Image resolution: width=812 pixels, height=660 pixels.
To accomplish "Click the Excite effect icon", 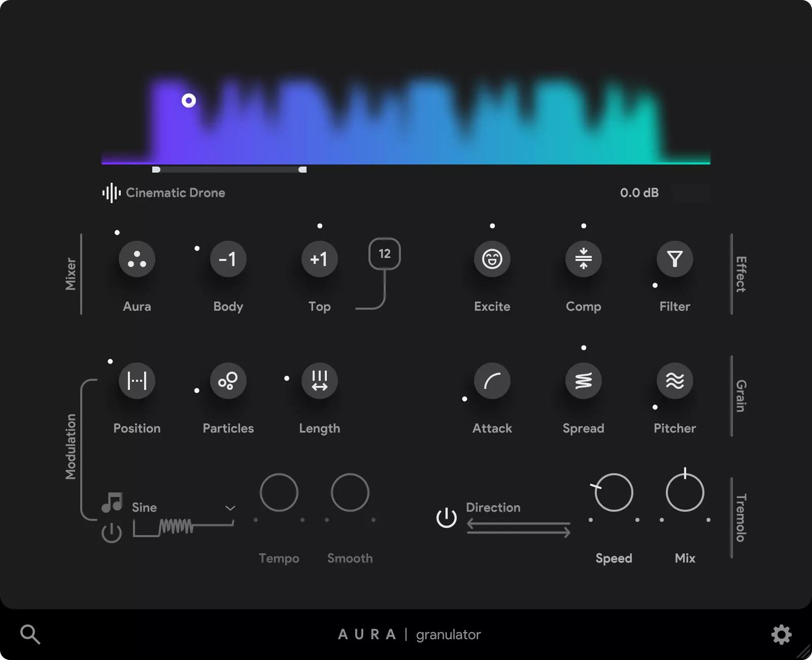I will 492,258.
